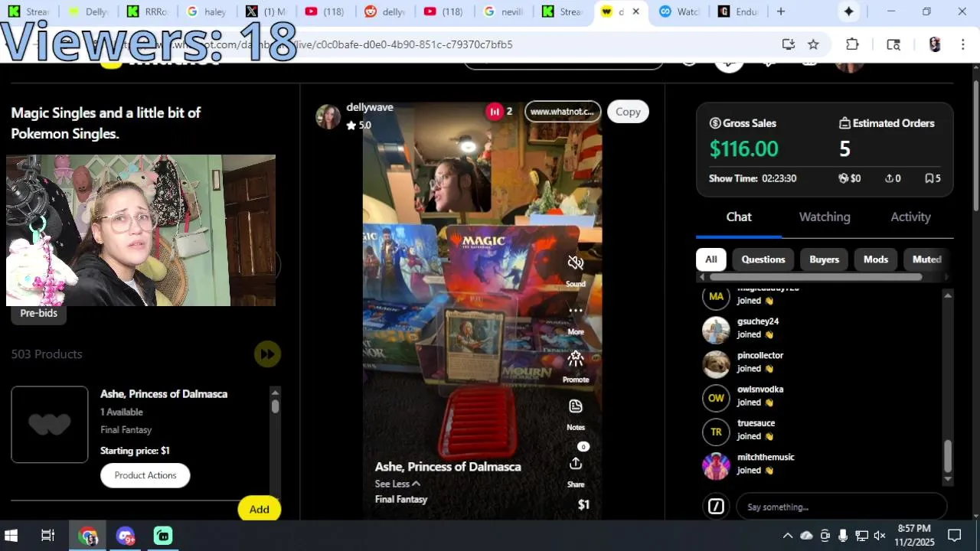This screenshot has width=980, height=551.
Task: Click the 503 Products text
Action: 47,354
